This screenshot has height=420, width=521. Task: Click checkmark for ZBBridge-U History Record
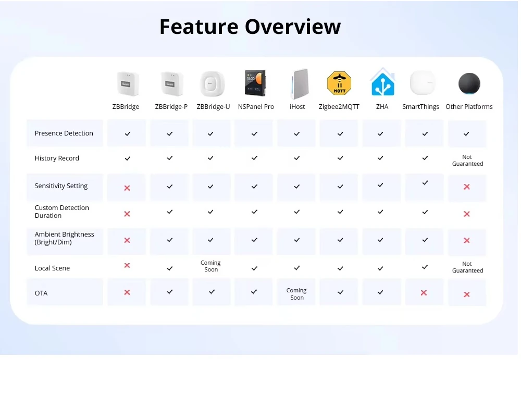click(x=210, y=158)
